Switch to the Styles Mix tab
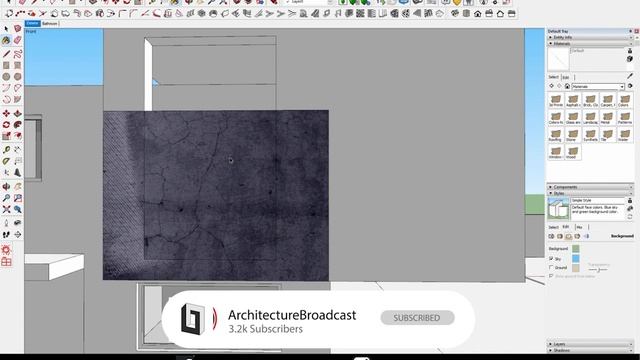Viewport: 640px width, 360px height. click(580, 227)
